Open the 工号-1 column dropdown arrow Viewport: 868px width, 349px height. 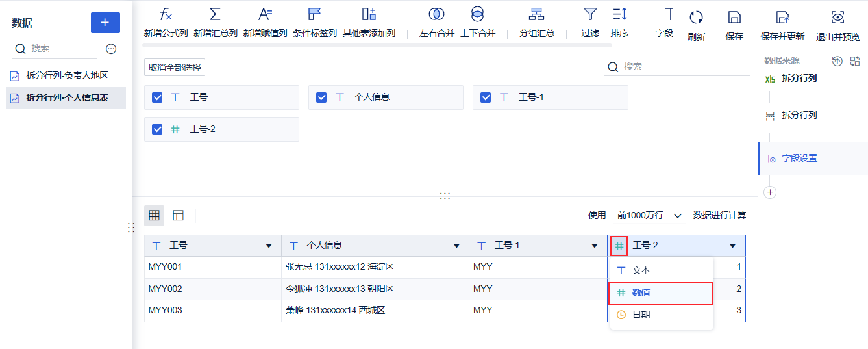(x=595, y=246)
